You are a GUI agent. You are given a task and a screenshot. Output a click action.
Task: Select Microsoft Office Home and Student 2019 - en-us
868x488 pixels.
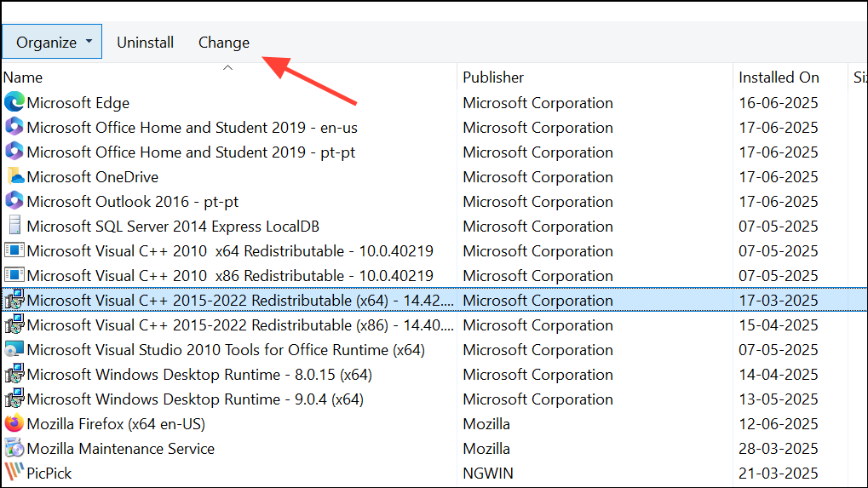(x=193, y=128)
